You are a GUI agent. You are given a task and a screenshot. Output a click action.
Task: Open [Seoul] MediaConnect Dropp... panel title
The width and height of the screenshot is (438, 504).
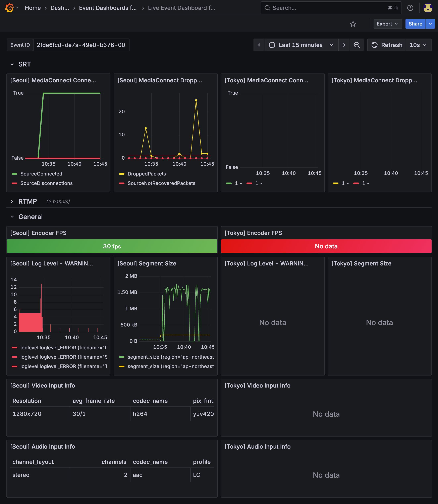coord(160,81)
